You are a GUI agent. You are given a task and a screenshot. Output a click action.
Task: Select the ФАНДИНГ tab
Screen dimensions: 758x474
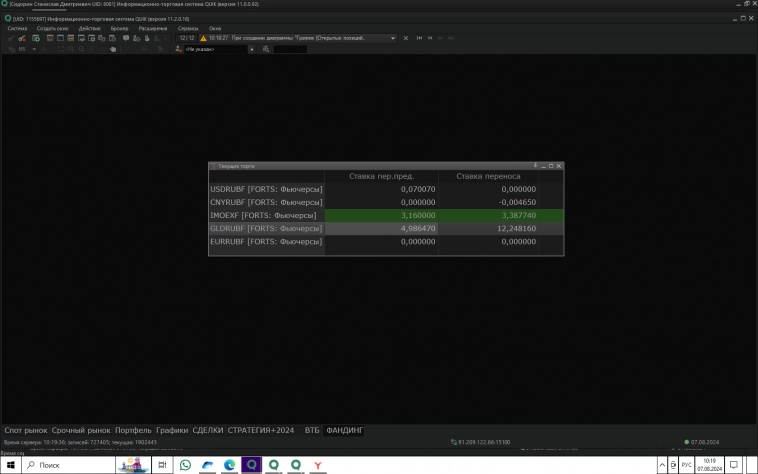pos(345,430)
